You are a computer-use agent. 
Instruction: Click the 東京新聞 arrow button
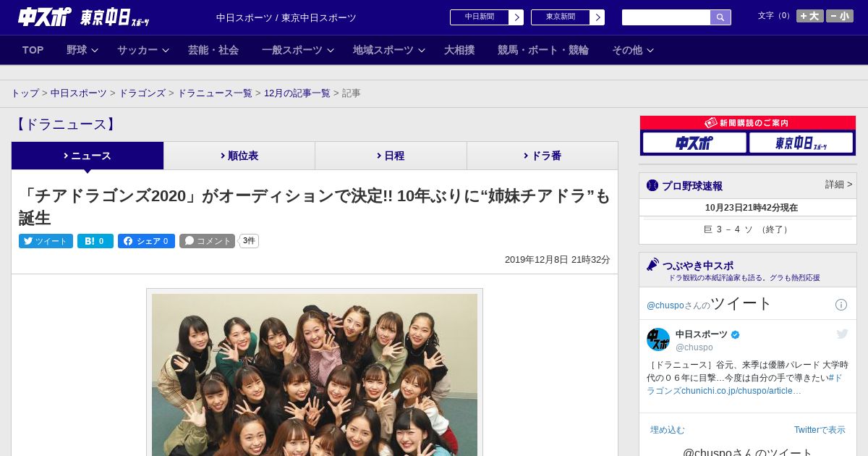pyautogui.click(x=597, y=17)
